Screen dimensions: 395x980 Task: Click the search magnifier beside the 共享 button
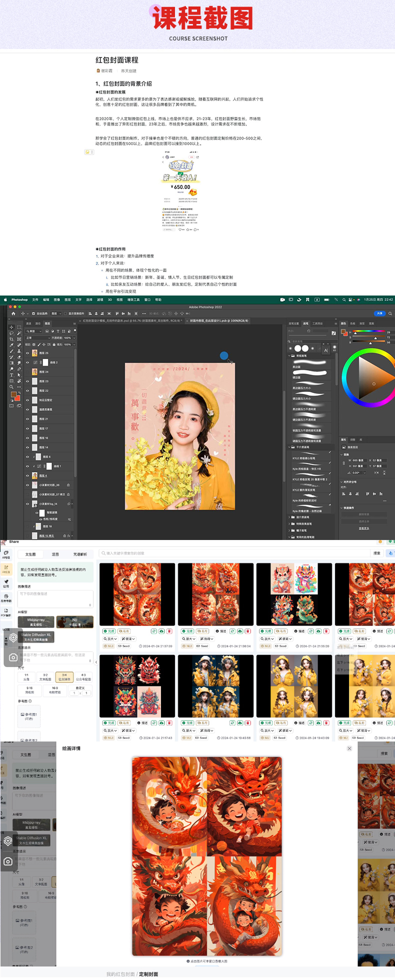(x=390, y=313)
